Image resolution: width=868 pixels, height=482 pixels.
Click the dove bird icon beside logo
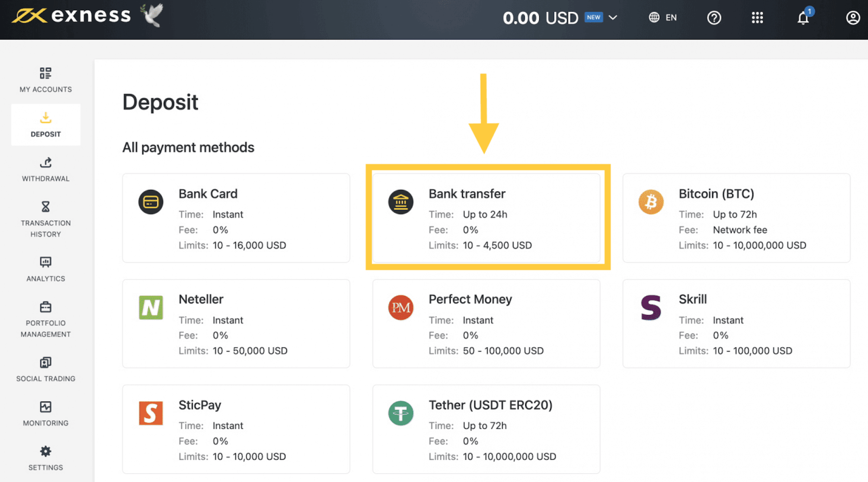point(152,15)
